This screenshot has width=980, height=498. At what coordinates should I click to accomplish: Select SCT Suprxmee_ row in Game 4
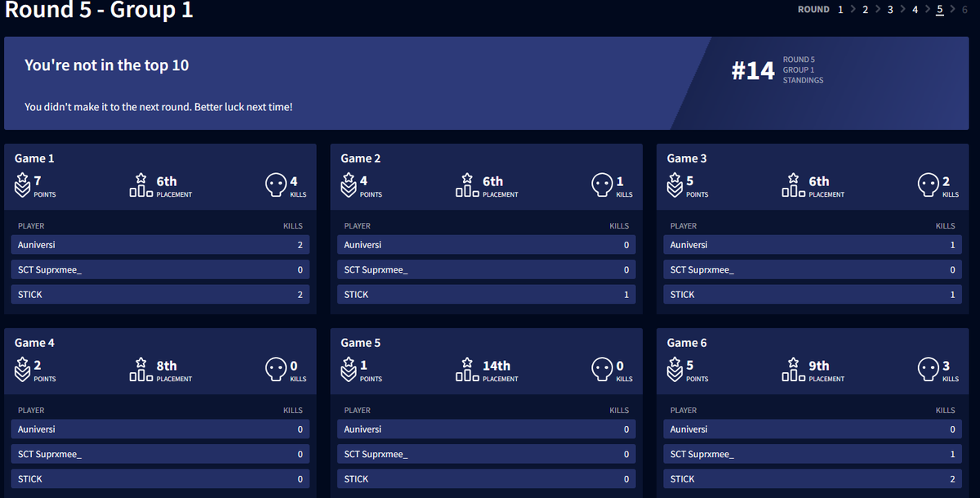pos(160,454)
